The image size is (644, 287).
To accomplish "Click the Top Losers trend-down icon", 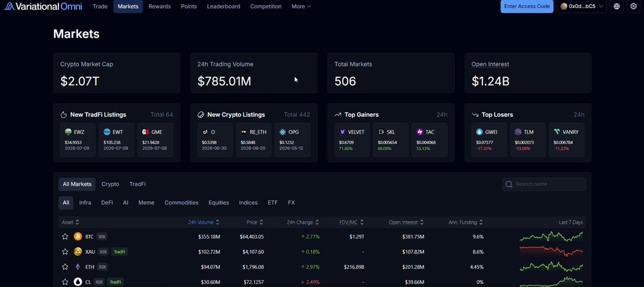I will 475,115.
